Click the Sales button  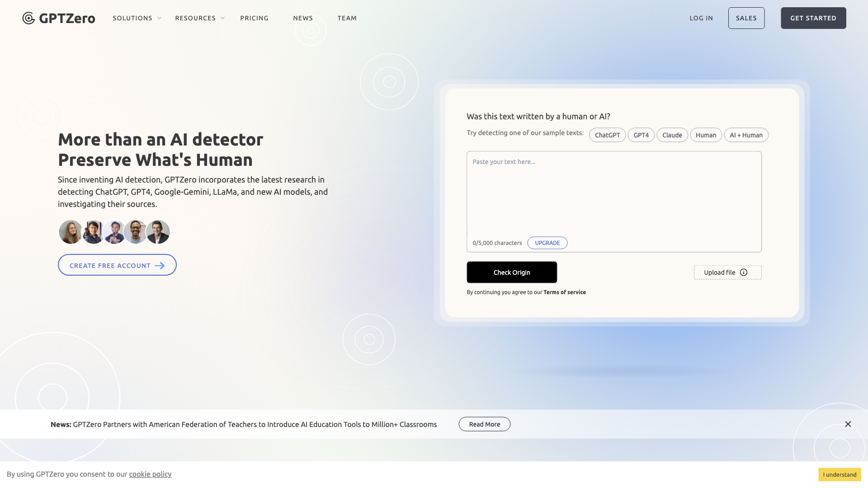click(746, 18)
